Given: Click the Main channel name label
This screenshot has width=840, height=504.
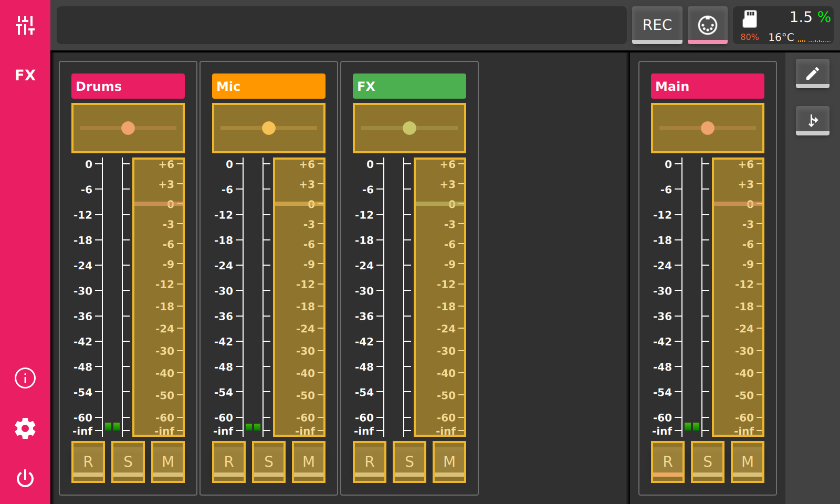Looking at the screenshot, I should (708, 86).
